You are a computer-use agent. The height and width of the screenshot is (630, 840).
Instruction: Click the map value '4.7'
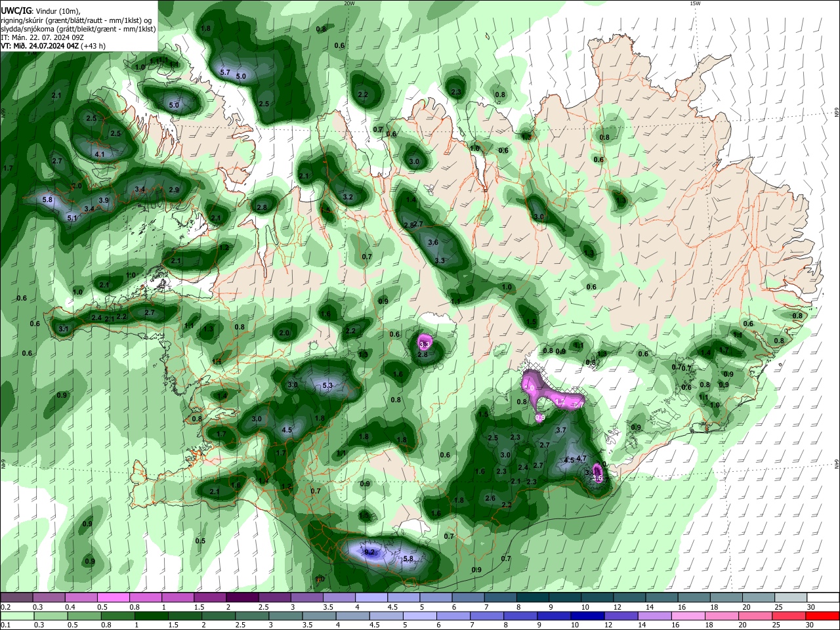pos(581,459)
